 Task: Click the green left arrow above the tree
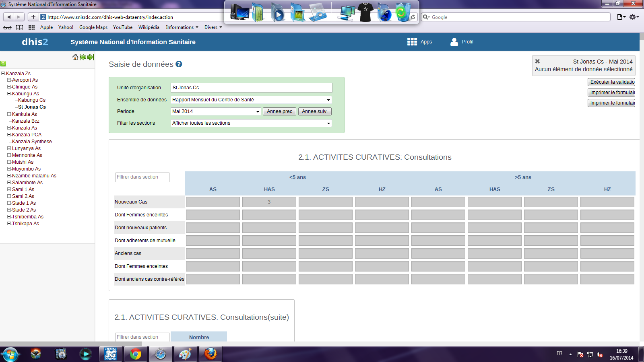click(83, 57)
